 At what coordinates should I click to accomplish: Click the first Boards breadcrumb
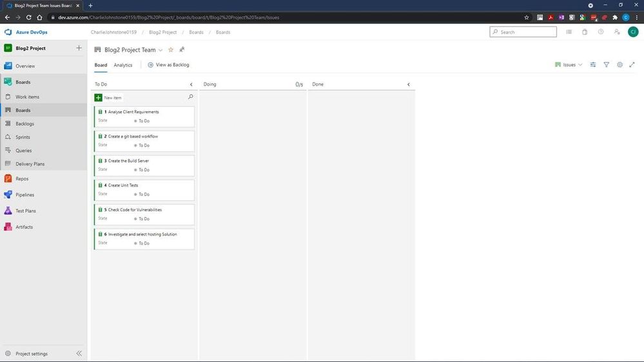coord(196,32)
